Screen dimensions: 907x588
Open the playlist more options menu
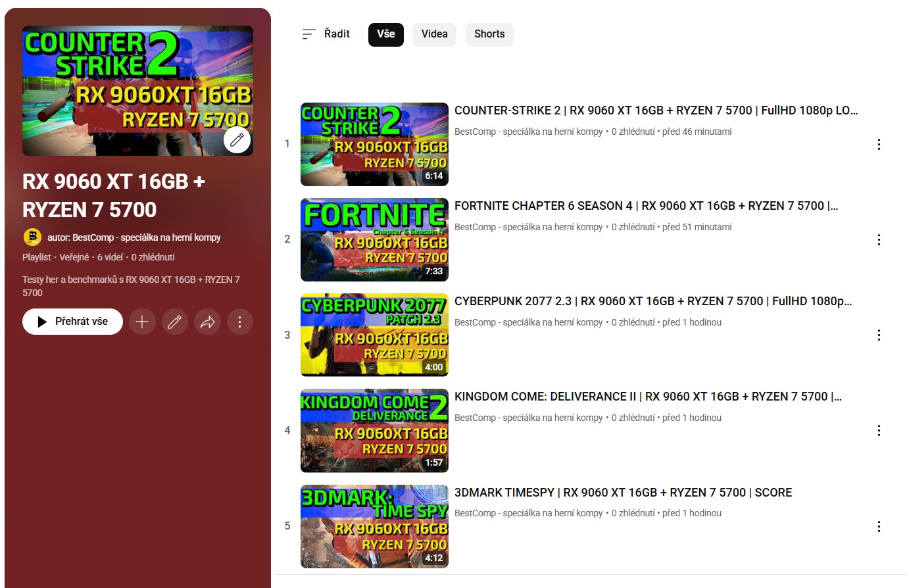pyautogui.click(x=240, y=322)
